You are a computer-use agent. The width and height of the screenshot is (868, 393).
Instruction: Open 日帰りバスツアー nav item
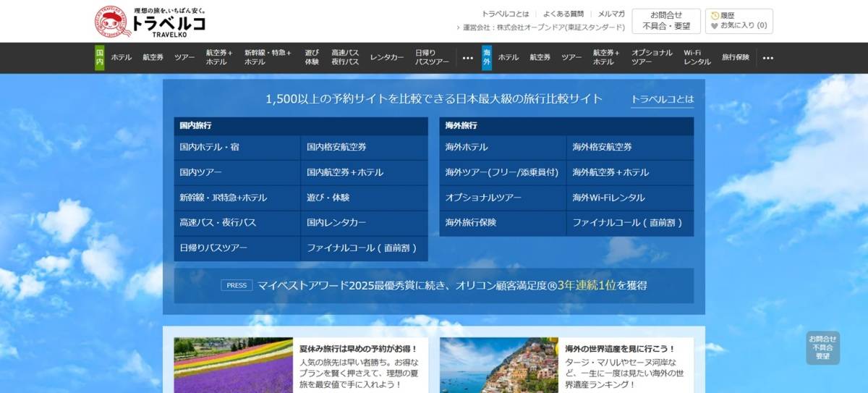[x=432, y=58]
